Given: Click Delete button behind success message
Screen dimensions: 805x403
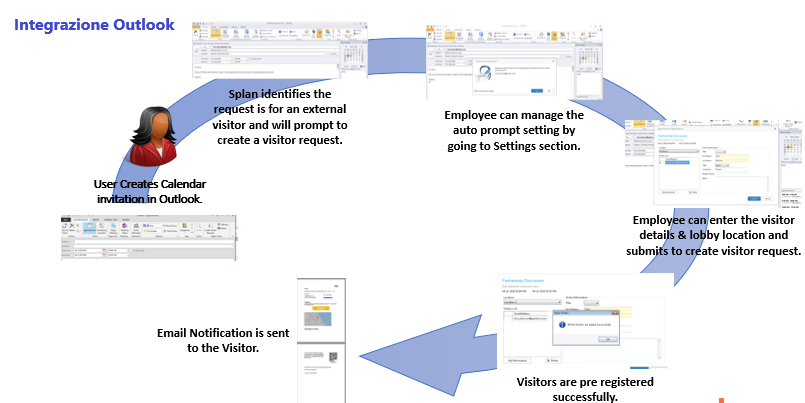Looking at the screenshot, I should pyautogui.click(x=553, y=360).
